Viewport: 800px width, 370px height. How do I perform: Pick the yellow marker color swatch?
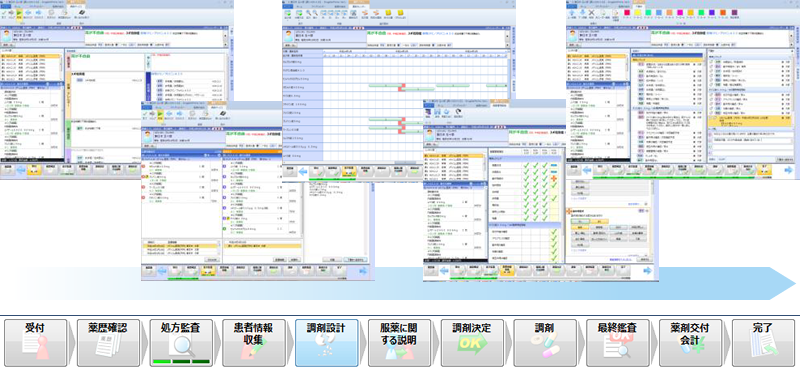pos(638,12)
